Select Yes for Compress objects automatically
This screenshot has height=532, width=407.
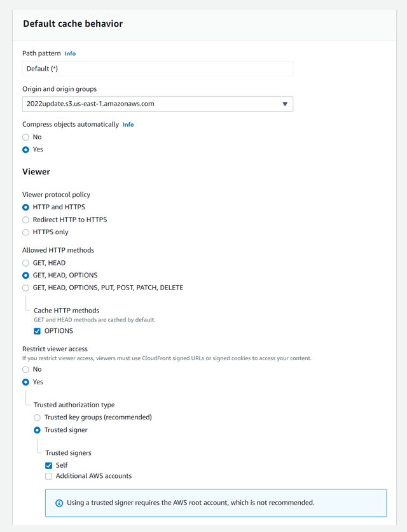(x=26, y=150)
